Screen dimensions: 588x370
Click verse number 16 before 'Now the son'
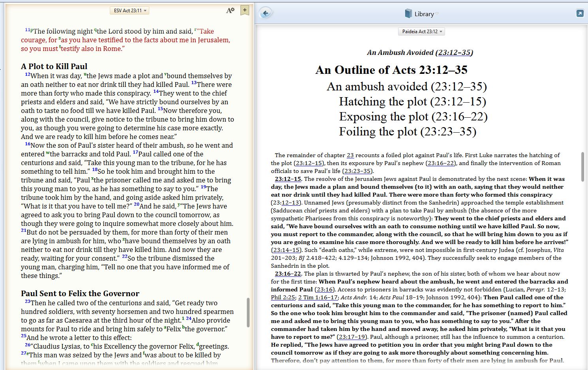pyautogui.click(x=28, y=144)
